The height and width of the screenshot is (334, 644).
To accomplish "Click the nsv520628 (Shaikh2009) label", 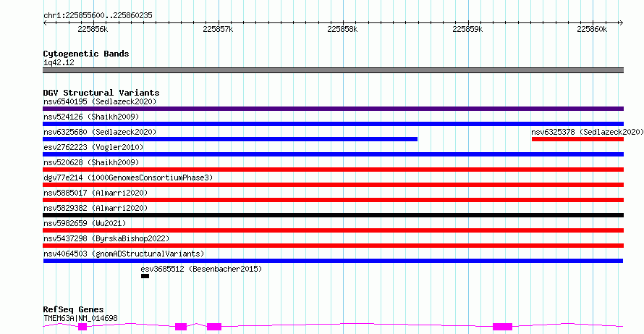I will (x=91, y=162).
